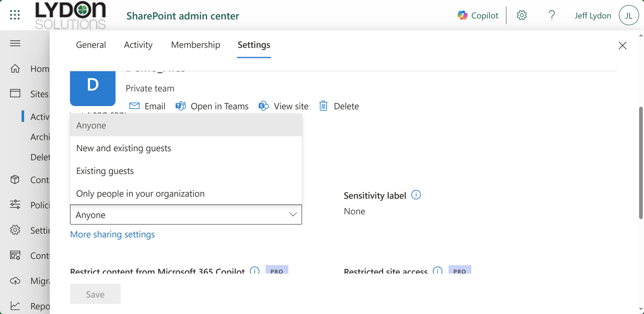This screenshot has height=314, width=644.
Task: Click the Lydon Solutions logo
Action: pos(70,15)
